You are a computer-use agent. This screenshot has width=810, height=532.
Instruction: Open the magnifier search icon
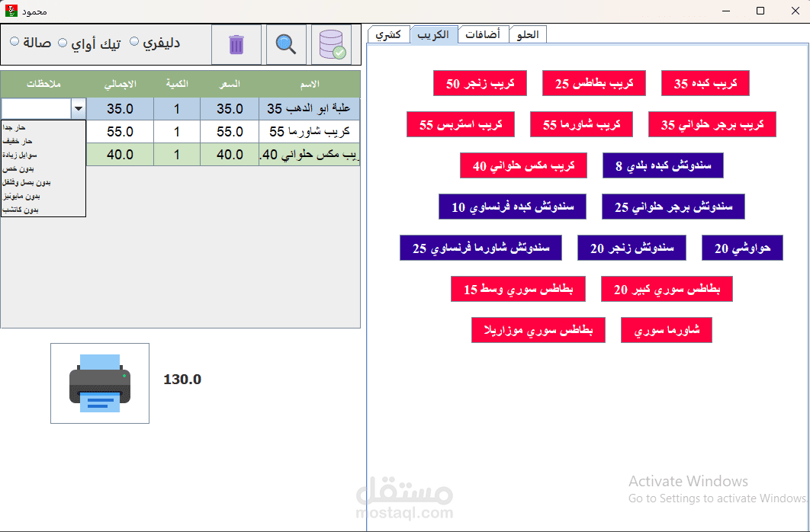click(286, 45)
